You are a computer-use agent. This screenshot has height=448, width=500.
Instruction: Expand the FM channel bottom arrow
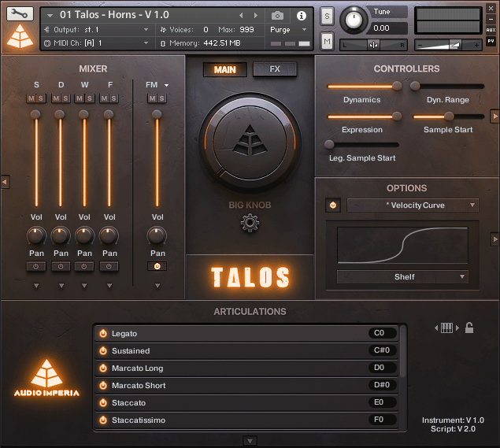[157, 285]
